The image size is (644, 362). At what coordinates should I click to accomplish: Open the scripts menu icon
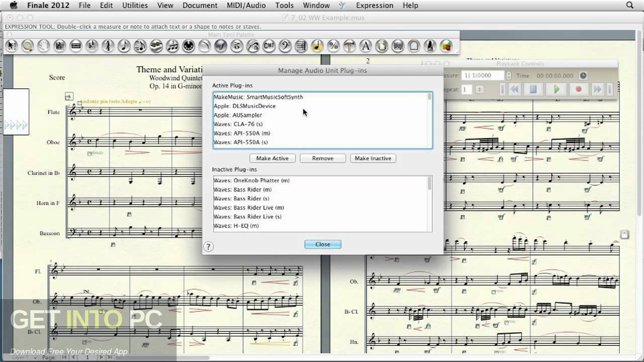coord(343,5)
